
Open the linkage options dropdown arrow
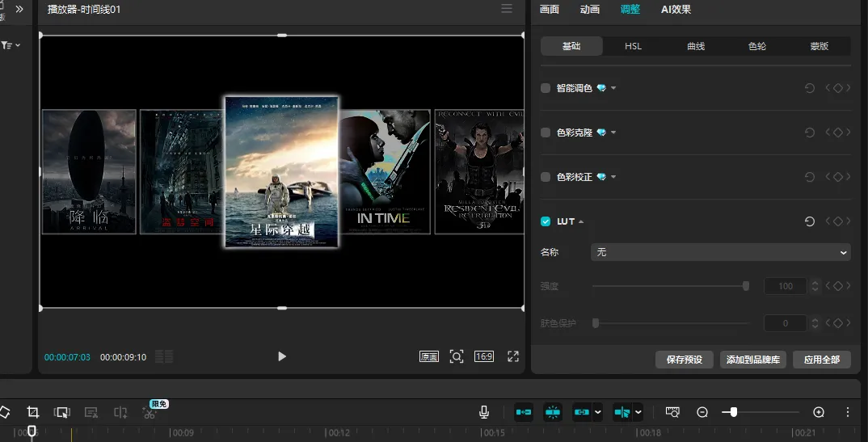click(597, 412)
